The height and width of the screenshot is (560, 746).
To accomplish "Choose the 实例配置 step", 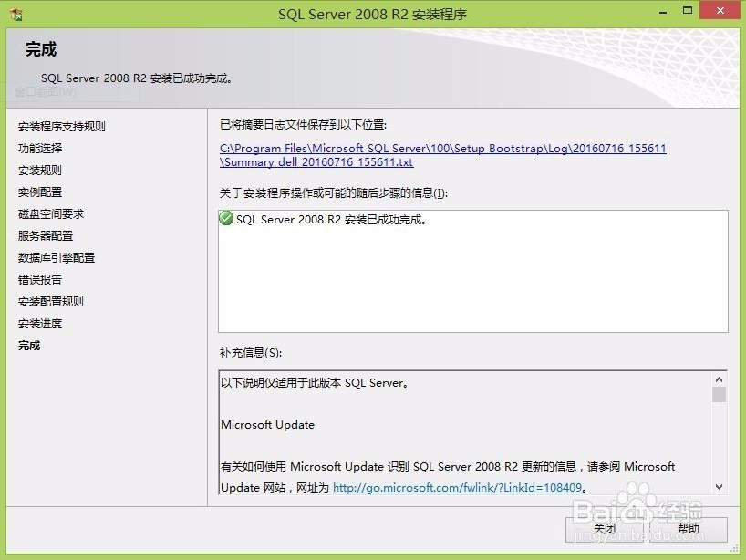I will [40, 192].
